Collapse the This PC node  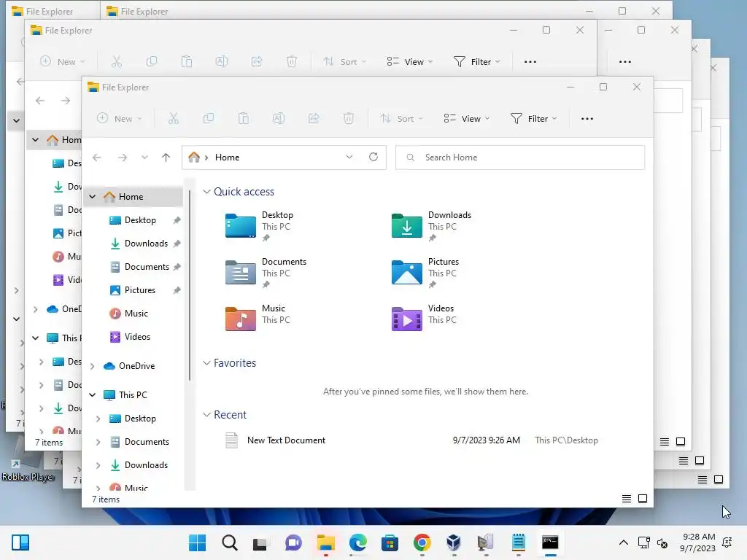(93, 395)
